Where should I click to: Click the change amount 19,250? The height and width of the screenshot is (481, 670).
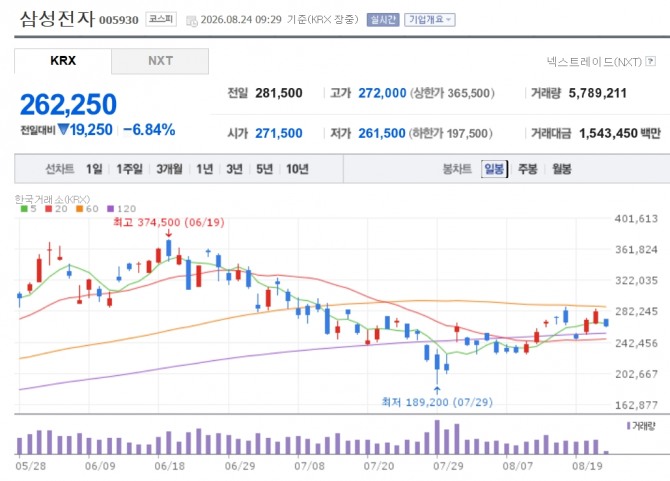click(x=91, y=130)
